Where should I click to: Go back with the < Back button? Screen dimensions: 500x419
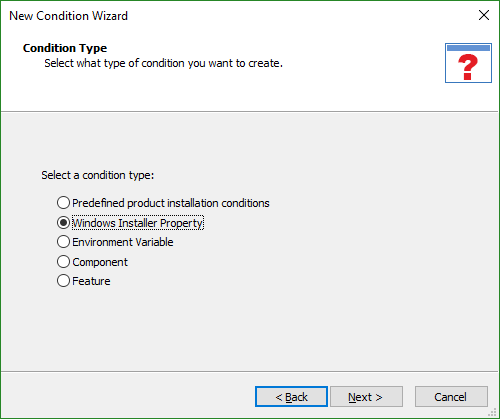pos(291,397)
